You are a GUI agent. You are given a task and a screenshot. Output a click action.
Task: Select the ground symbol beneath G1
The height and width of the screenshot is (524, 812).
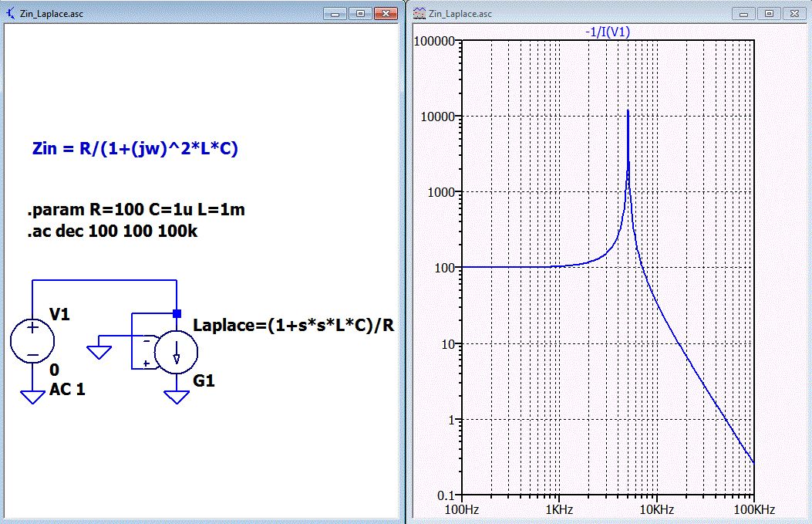pyautogui.click(x=177, y=397)
